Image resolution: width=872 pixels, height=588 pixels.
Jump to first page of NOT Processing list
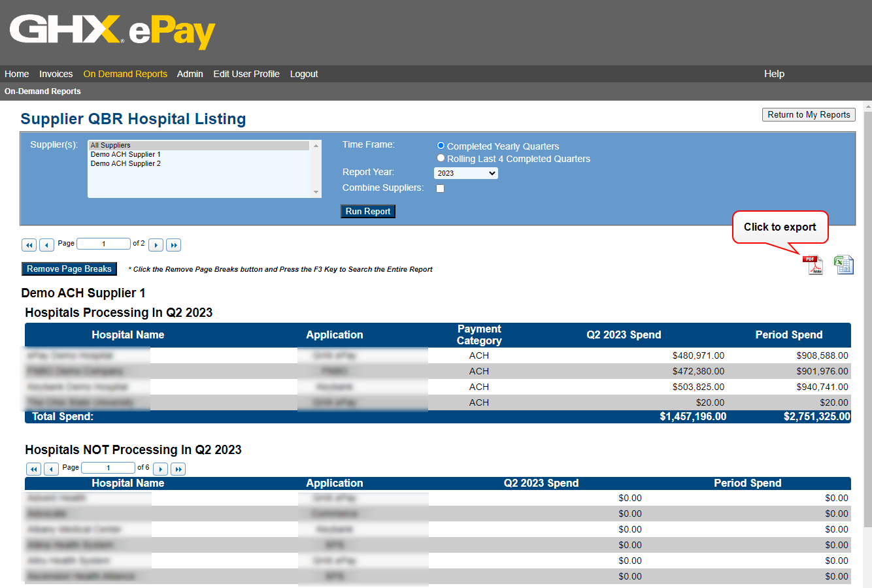[x=33, y=469]
